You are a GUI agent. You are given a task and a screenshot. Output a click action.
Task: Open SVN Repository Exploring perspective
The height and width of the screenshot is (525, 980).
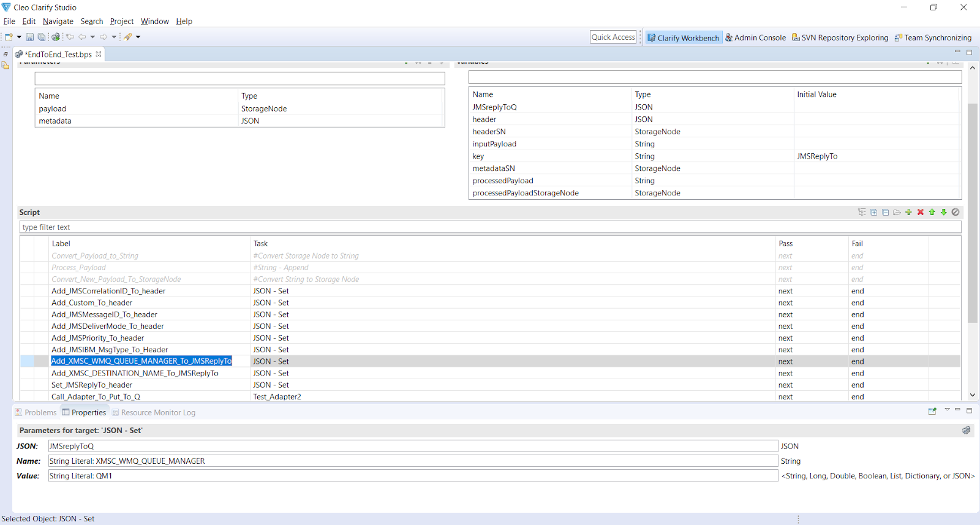pyautogui.click(x=840, y=37)
